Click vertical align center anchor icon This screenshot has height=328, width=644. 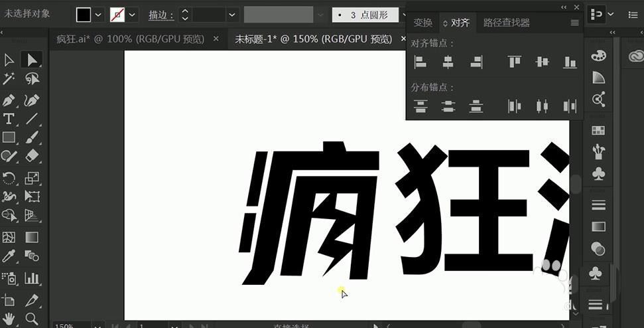pyautogui.click(x=542, y=62)
